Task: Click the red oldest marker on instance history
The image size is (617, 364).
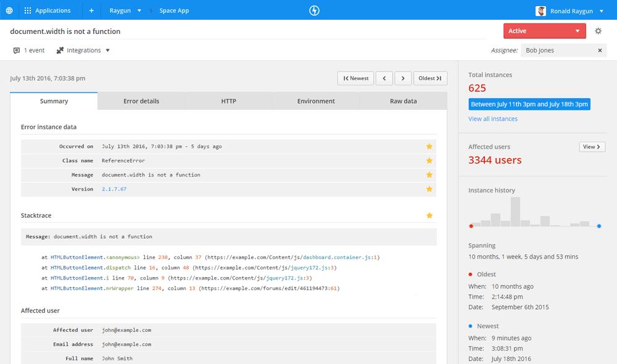Action: 471,226
